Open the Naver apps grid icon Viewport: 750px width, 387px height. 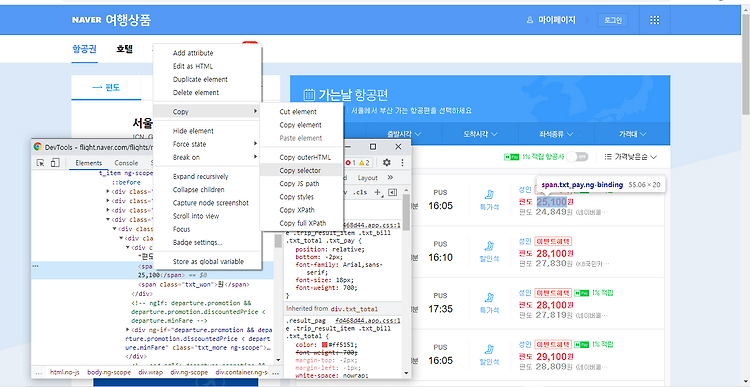point(655,20)
